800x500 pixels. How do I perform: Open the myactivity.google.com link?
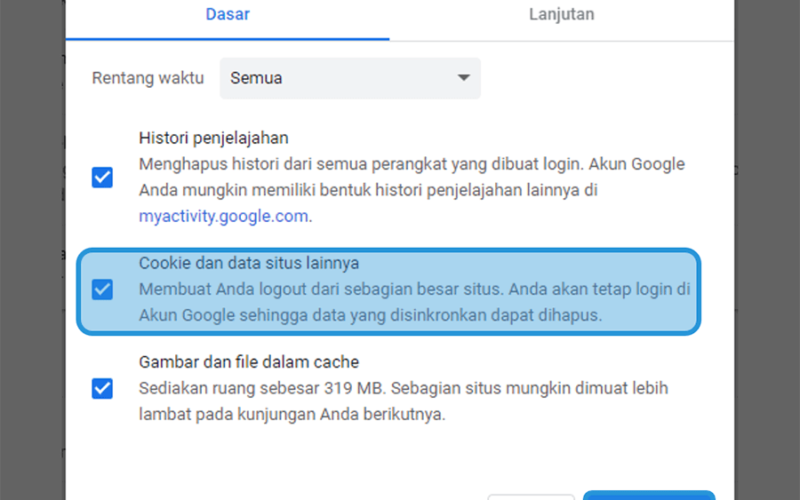pos(223,216)
